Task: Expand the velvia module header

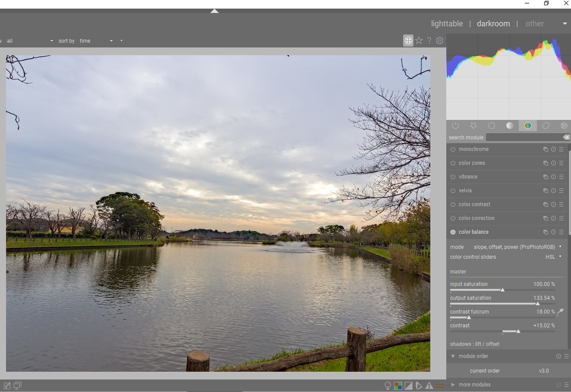Action: point(465,191)
